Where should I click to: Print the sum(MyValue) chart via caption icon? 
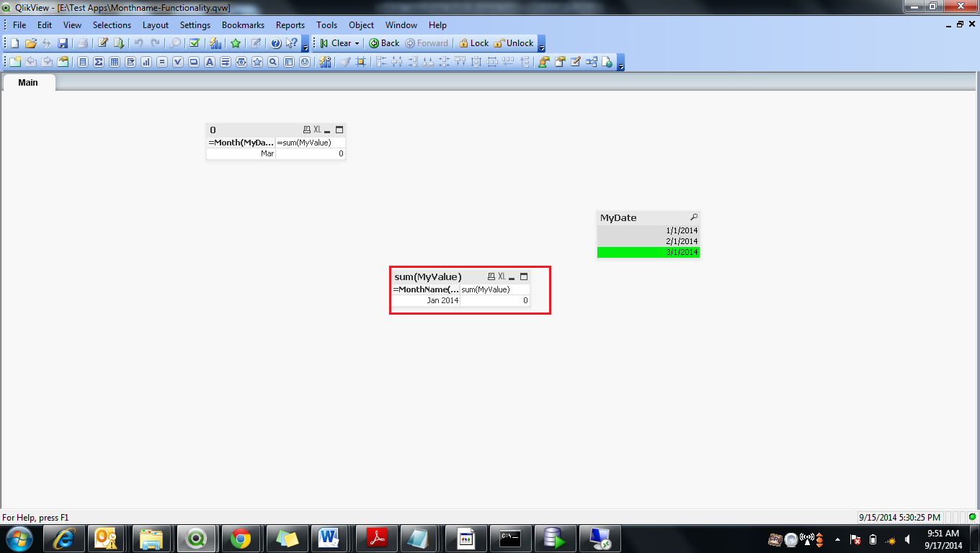point(491,276)
